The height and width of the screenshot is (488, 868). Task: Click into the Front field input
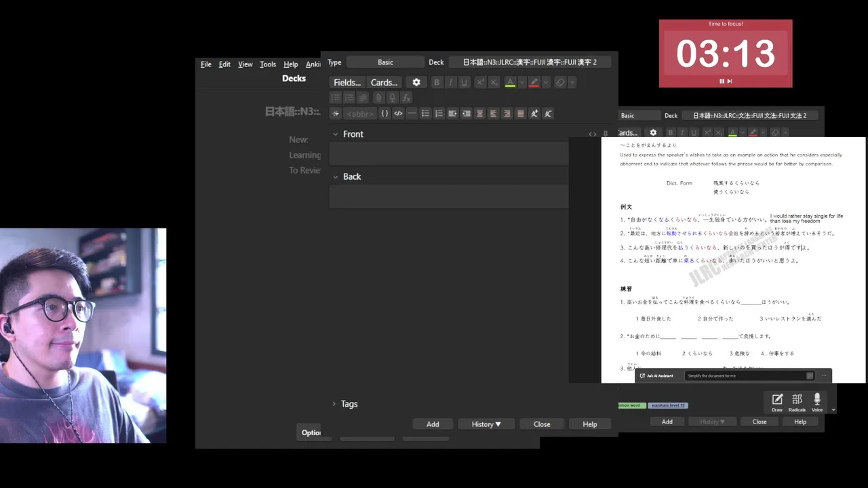pos(449,155)
